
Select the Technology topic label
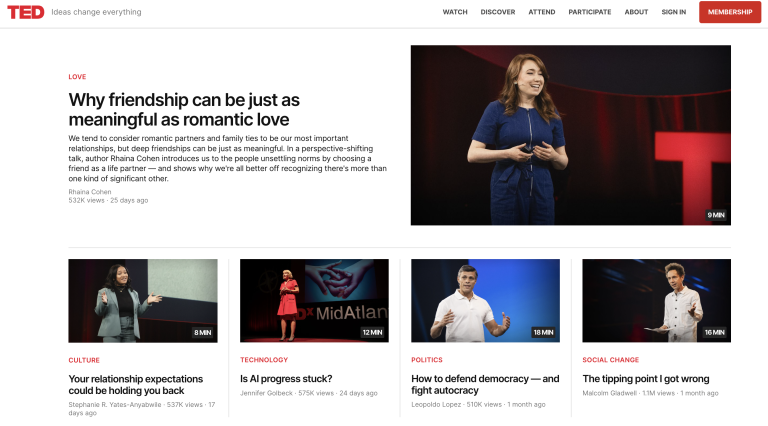264,360
